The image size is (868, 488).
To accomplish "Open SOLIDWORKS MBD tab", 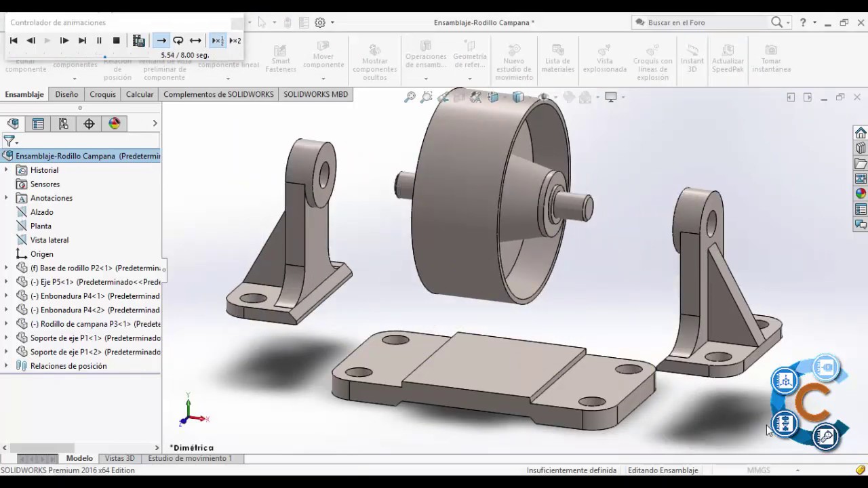I will click(x=315, y=94).
